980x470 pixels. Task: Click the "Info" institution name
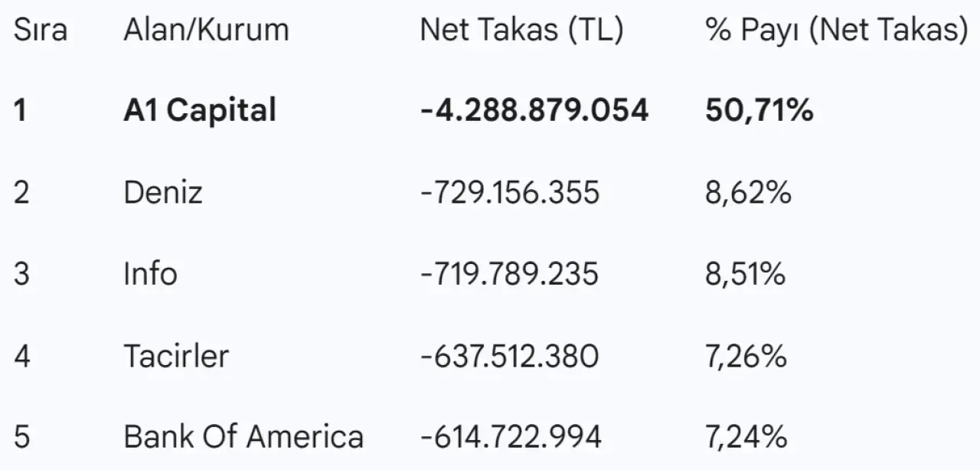pos(150,273)
